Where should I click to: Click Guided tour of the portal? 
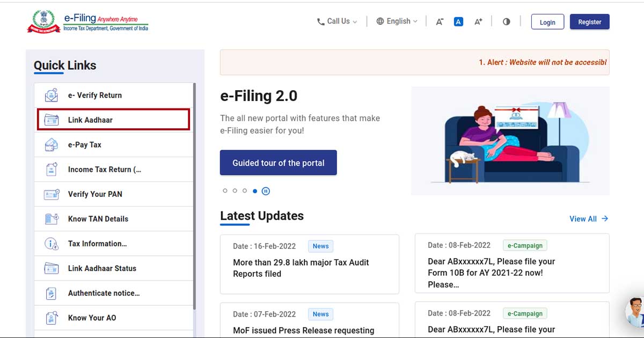pyautogui.click(x=278, y=163)
